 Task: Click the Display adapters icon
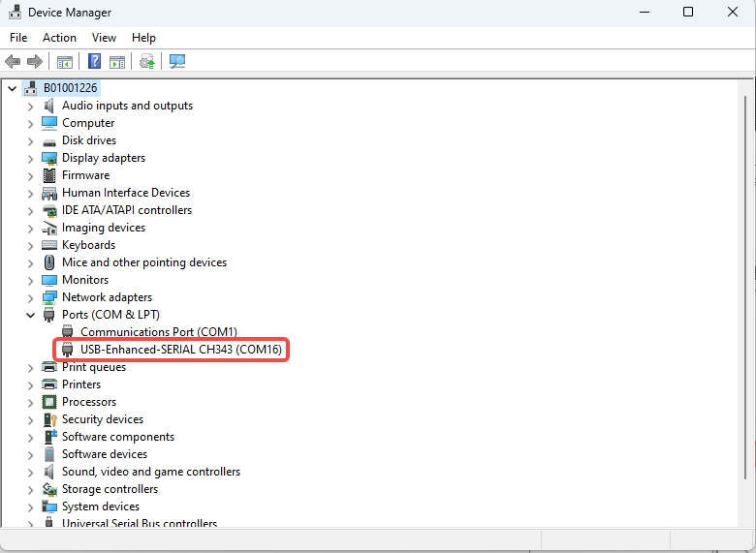click(x=49, y=158)
